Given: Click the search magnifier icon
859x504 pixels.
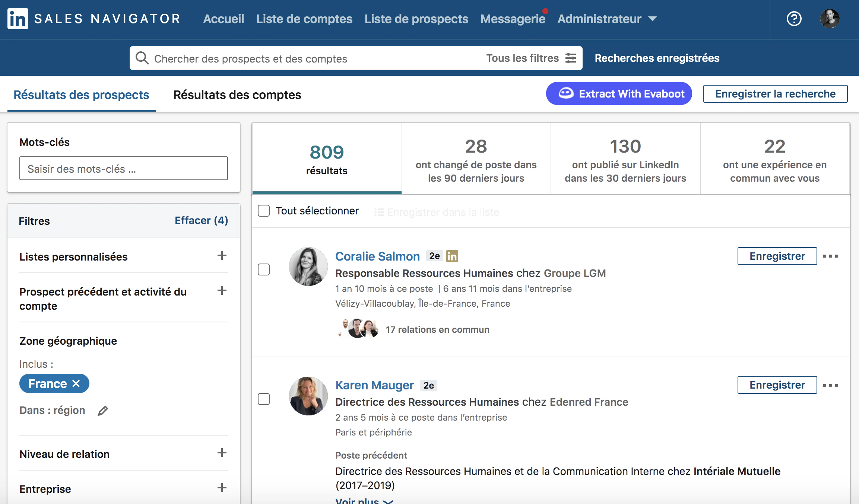Looking at the screenshot, I should [142, 58].
